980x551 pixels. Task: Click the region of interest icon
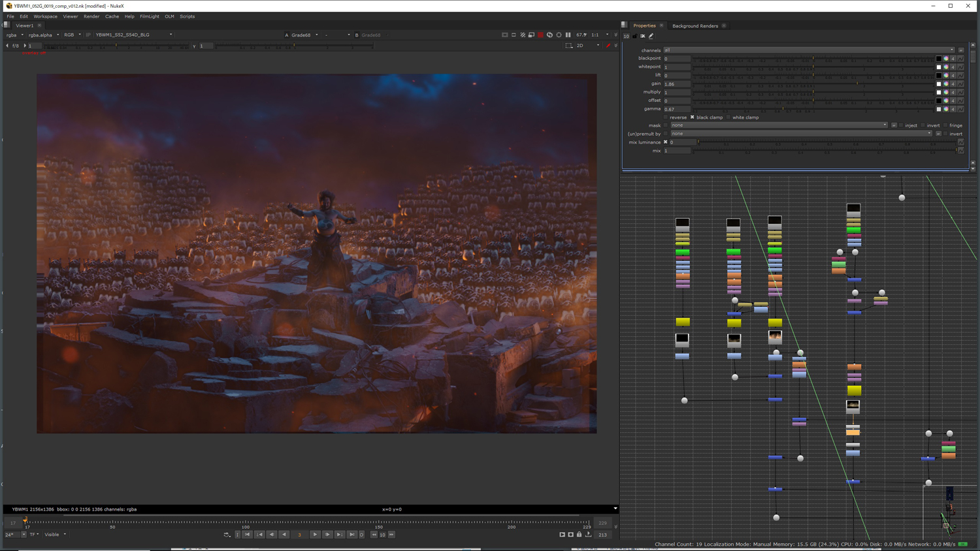point(569,46)
